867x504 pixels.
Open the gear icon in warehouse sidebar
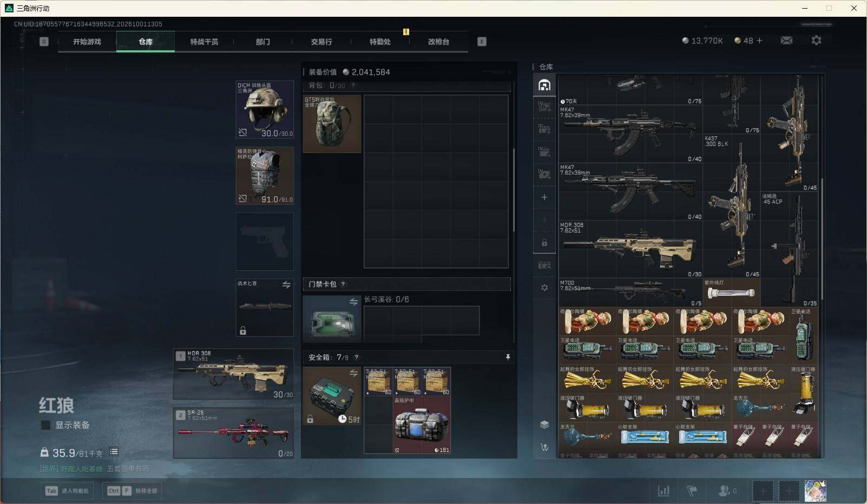[x=544, y=288]
